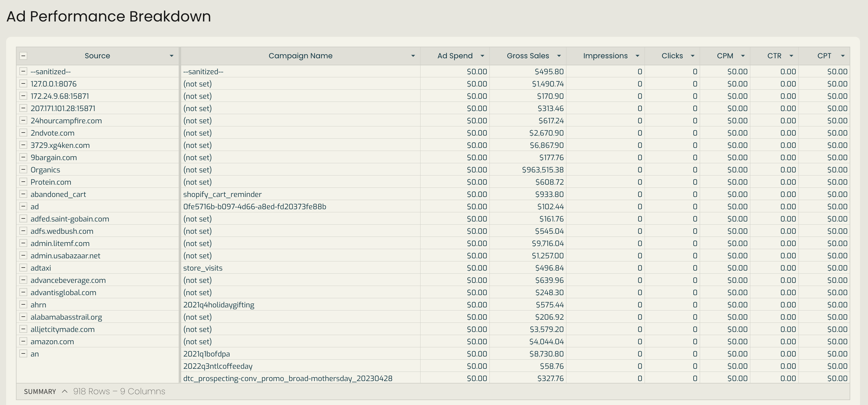The width and height of the screenshot is (868, 405).
Task: Collapse the ad source row
Action: [23, 206]
